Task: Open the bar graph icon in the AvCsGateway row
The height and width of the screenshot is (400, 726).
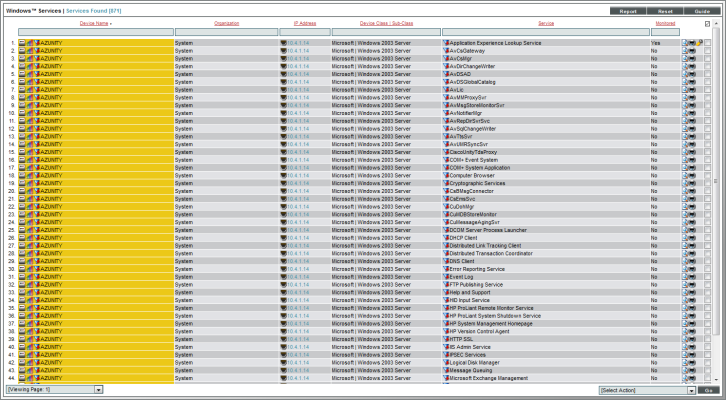Action: (x=30, y=51)
